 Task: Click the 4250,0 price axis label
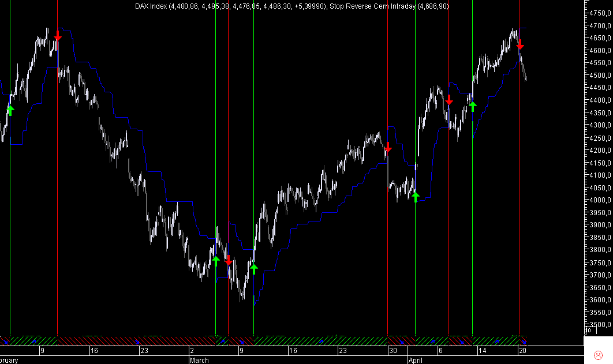point(600,138)
